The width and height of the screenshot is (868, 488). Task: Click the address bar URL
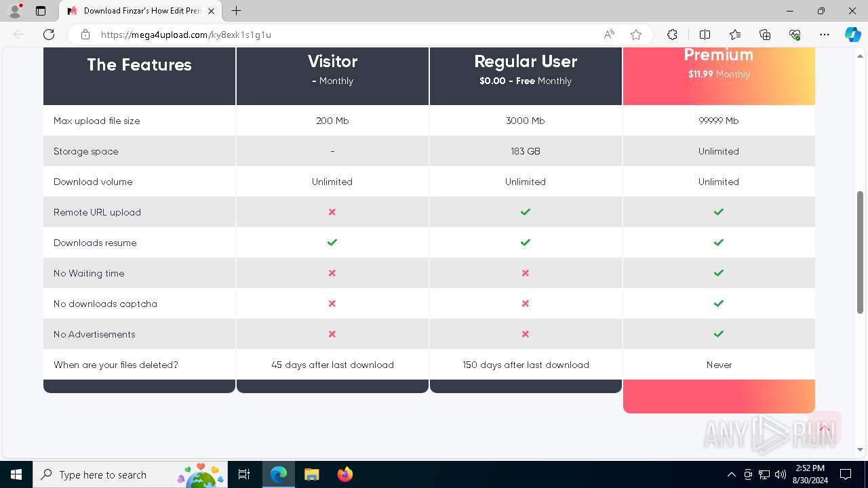(x=186, y=35)
